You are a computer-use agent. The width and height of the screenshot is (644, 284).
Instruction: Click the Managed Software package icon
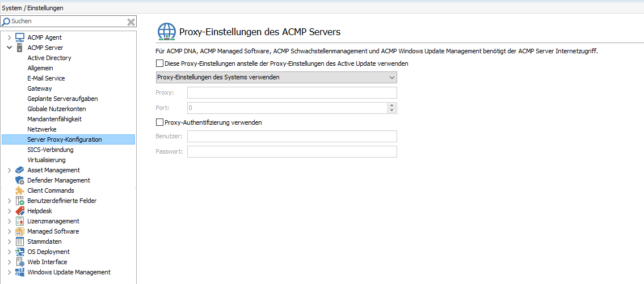(x=20, y=231)
